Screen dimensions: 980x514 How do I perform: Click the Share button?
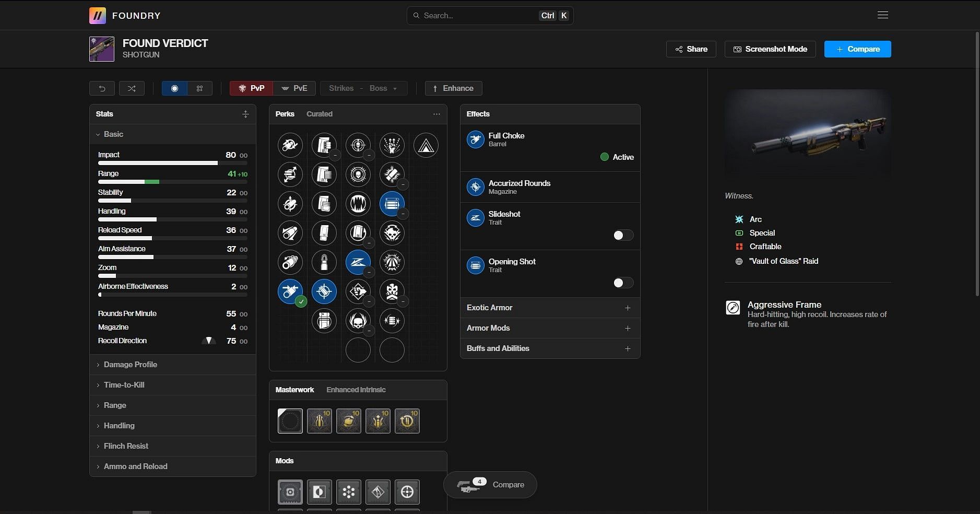click(691, 49)
